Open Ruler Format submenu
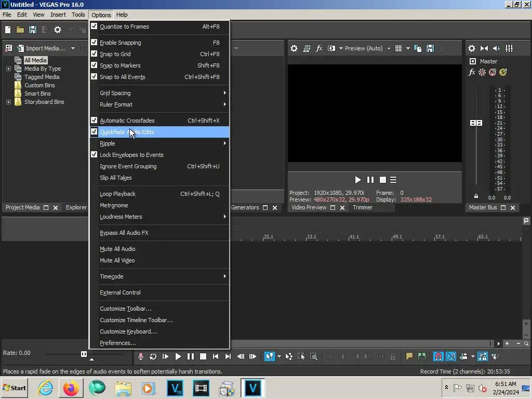The width and height of the screenshot is (532, 399). 159,104
